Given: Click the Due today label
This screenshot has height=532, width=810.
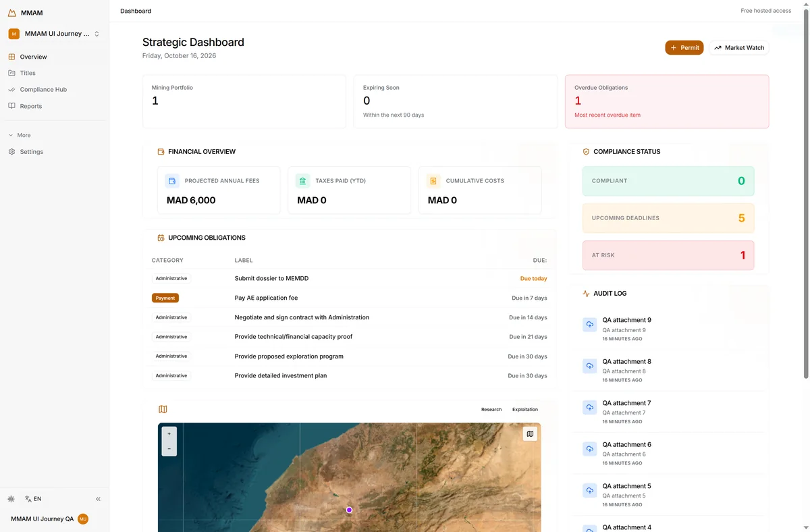Looking at the screenshot, I should pyautogui.click(x=533, y=278).
